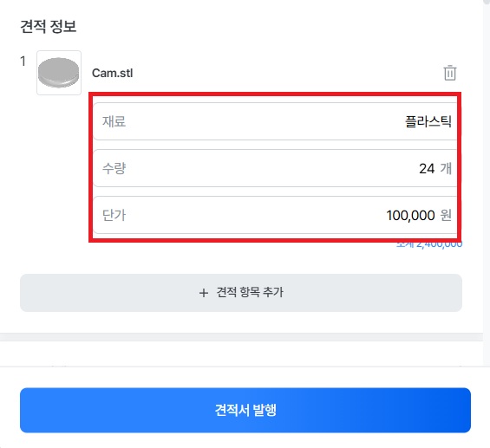490x448 pixels.
Task: Issue the quote with 견적서 발행 button
Action: [245, 410]
